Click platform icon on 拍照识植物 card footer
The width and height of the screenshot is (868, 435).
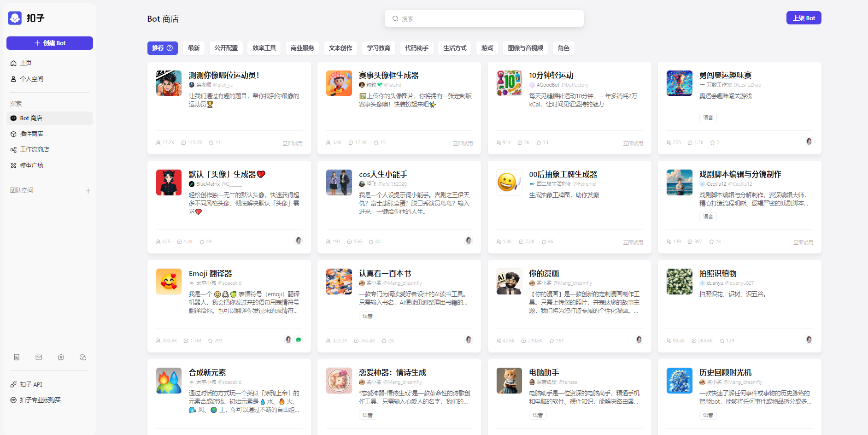[x=809, y=340]
